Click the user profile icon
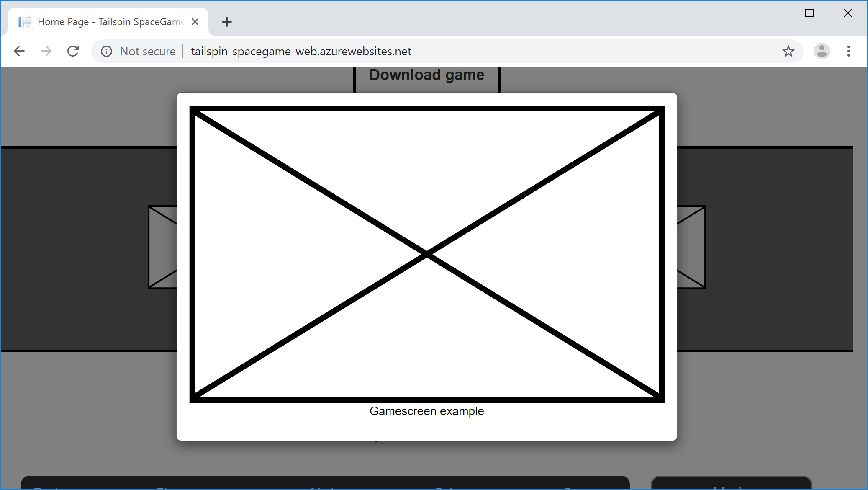This screenshot has width=868, height=490. tap(822, 52)
